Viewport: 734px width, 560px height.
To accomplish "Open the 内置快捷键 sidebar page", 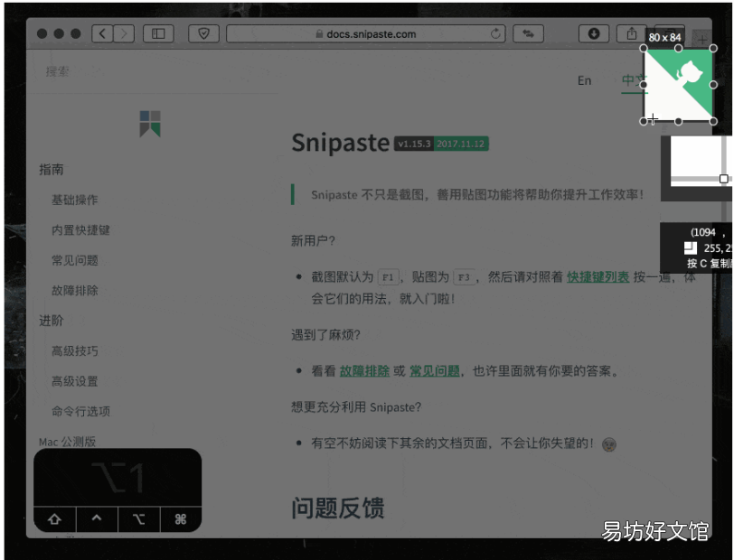I will pos(80,229).
